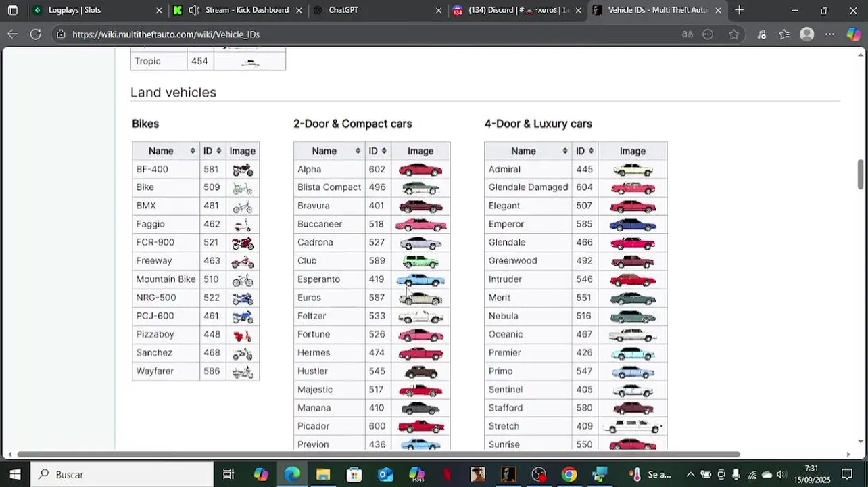Open Google Chrome from the taskbar
The image size is (868, 487).
(569, 474)
